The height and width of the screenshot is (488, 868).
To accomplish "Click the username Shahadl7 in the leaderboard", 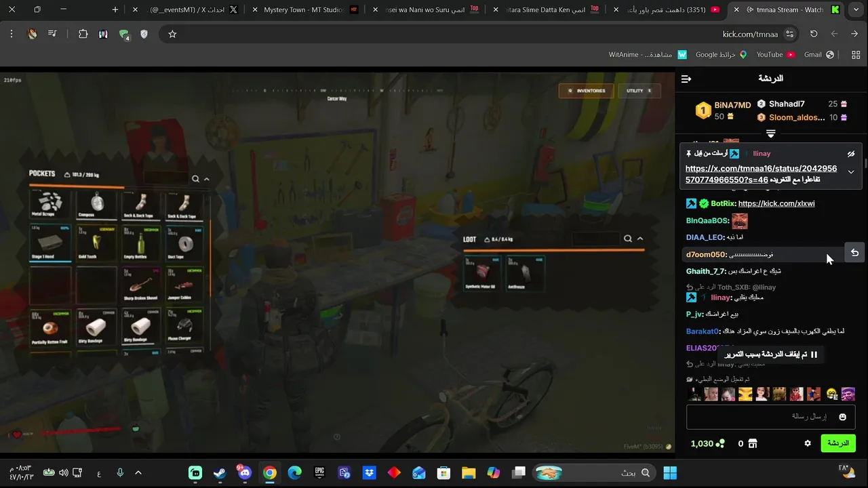I will pyautogui.click(x=787, y=104).
